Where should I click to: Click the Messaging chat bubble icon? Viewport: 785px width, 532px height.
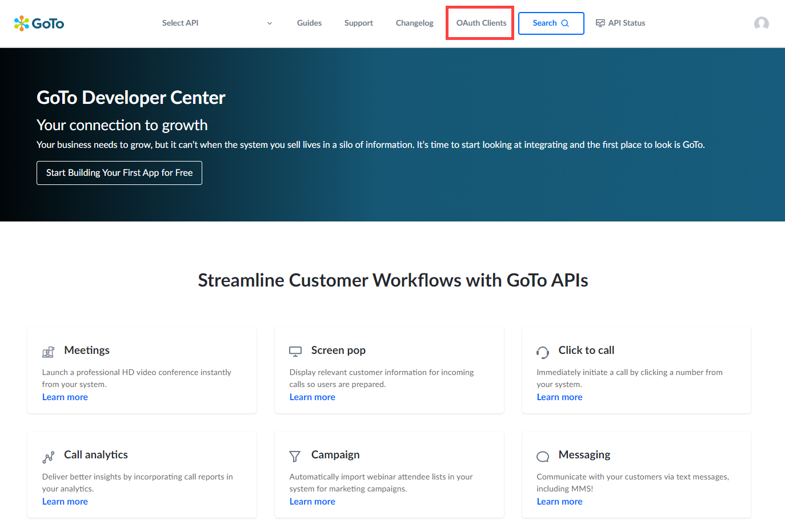(x=543, y=457)
